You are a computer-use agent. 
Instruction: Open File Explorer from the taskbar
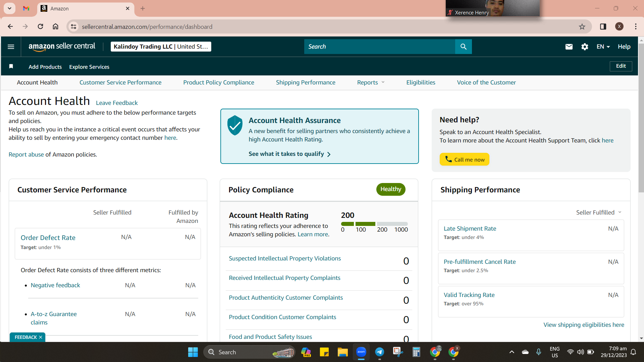(x=342, y=352)
